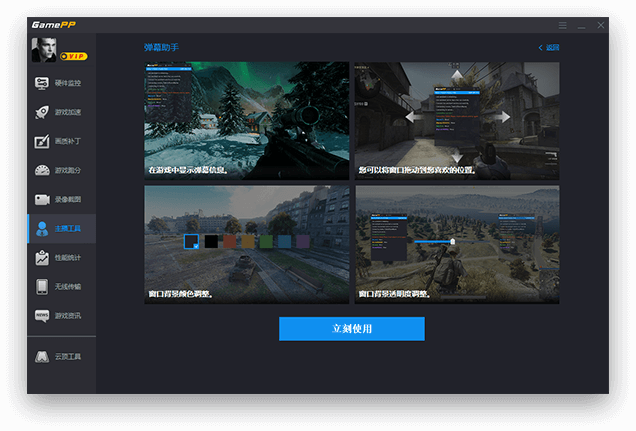Close the GamePP window
Image resolution: width=636 pixels, height=431 pixels.
point(601,25)
